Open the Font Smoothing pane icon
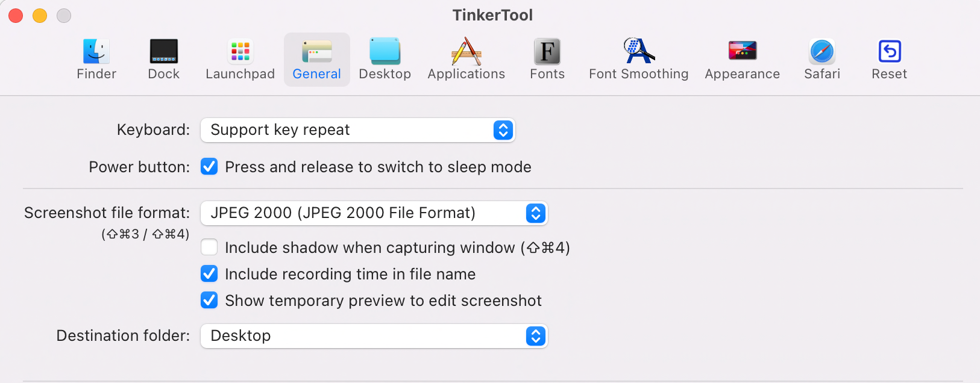 tap(639, 51)
